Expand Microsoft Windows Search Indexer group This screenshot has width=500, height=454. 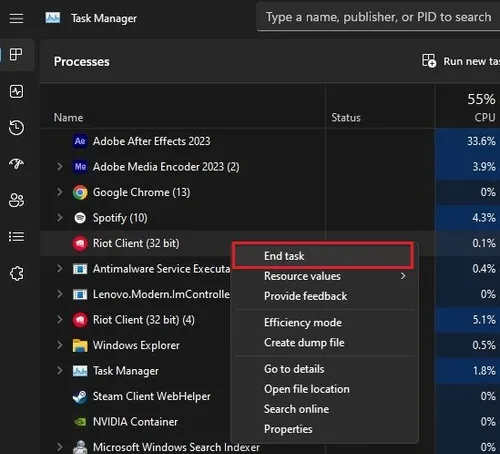click(60, 447)
